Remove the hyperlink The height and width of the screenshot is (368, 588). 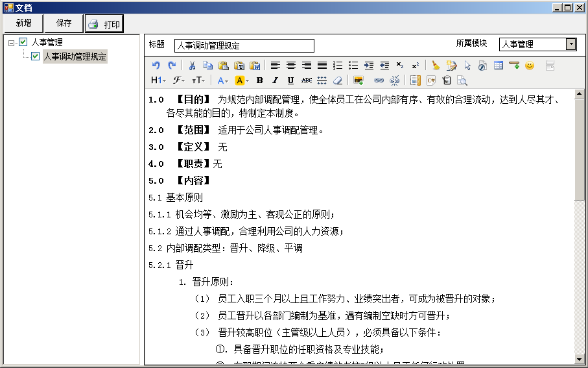click(395, 80)
